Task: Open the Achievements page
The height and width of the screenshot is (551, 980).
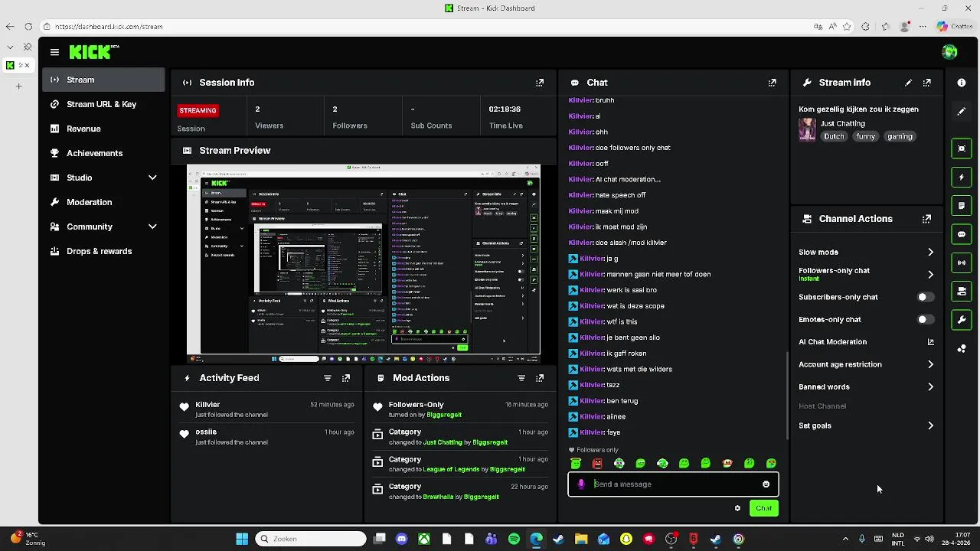Action: (103, 153)
